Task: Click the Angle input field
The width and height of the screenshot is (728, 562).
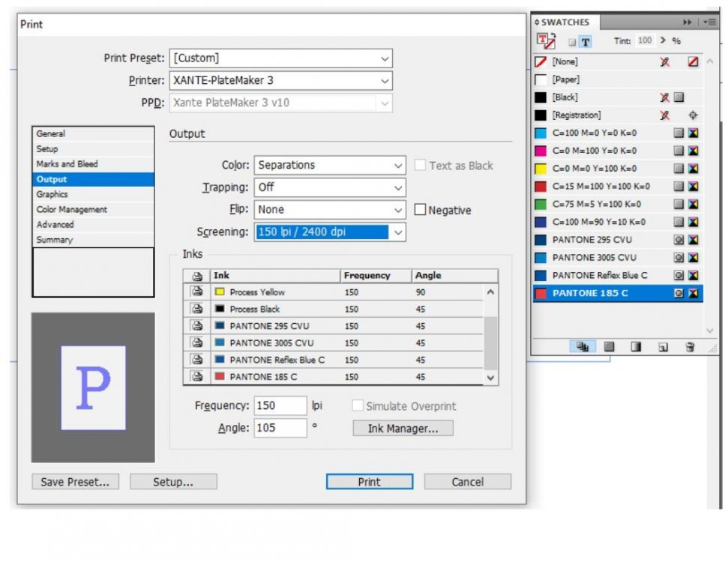Action: click(280, 428)
